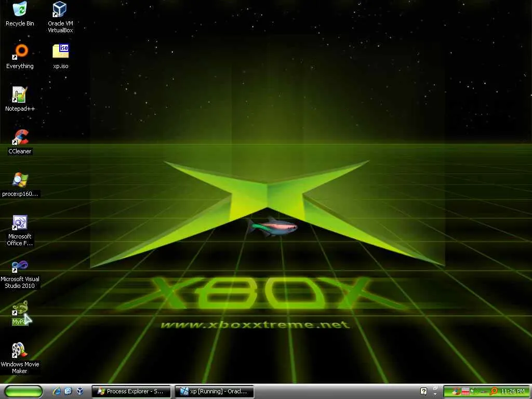This screenshot has width=532, height=399.
Task: Select the Oracle VM VirtualBox shortcut
Action: pyautogui.click(x=60, y=17)
